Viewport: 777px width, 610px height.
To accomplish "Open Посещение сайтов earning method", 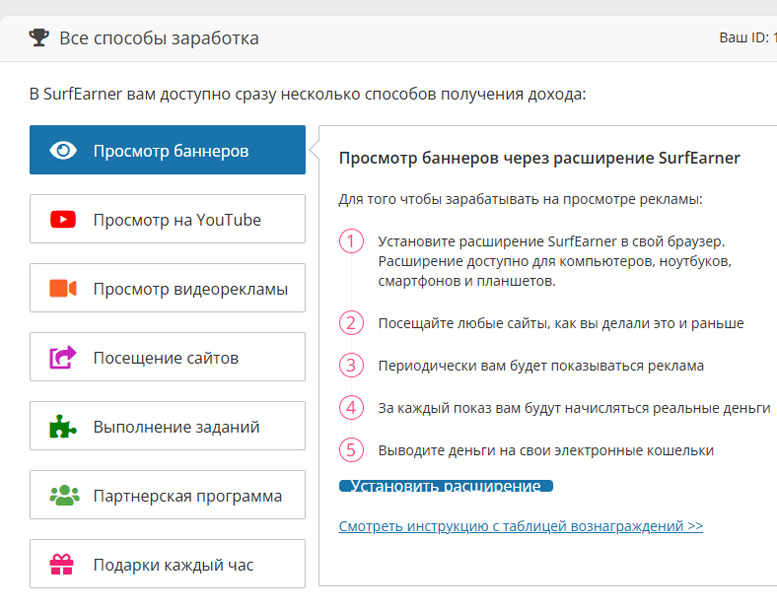I will click(x=167, y=357).
